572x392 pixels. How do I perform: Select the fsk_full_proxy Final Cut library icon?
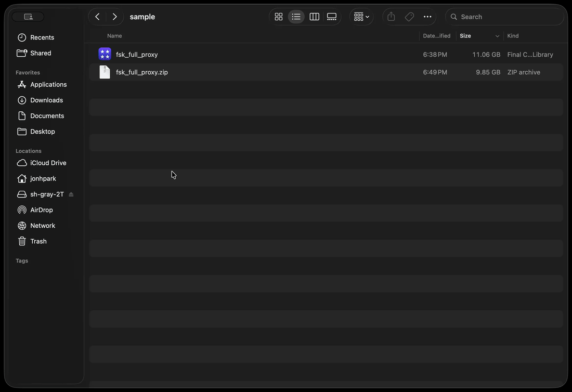(x=105, y=54)
